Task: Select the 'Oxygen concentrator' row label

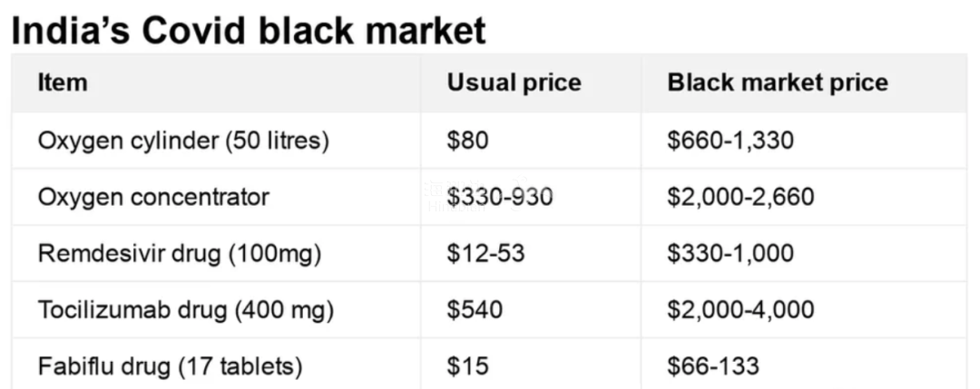Action: [x=153, y=198]
